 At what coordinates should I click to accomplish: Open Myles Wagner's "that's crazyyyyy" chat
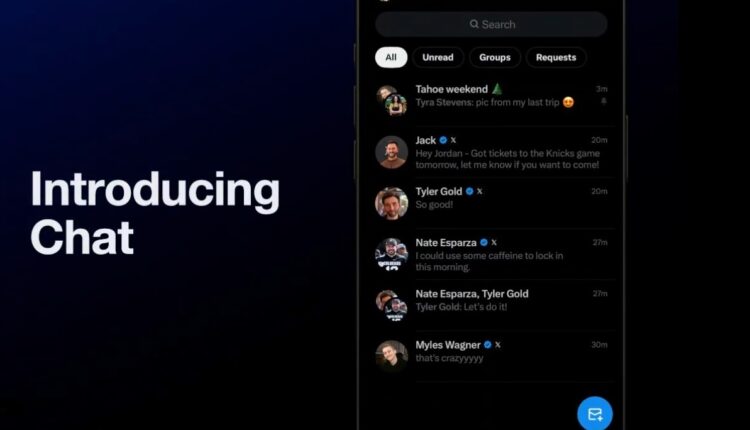493,356
